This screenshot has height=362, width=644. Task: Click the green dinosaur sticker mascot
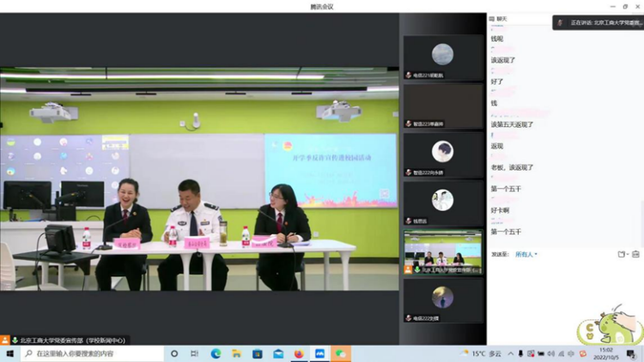(x=610, y=327)
